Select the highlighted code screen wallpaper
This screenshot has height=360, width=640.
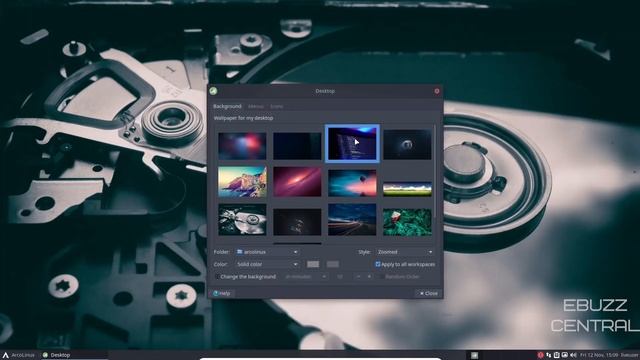point(352,143)
